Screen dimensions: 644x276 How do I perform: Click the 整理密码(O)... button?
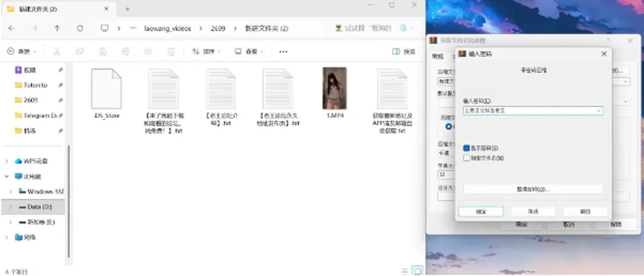pos(533,190)
